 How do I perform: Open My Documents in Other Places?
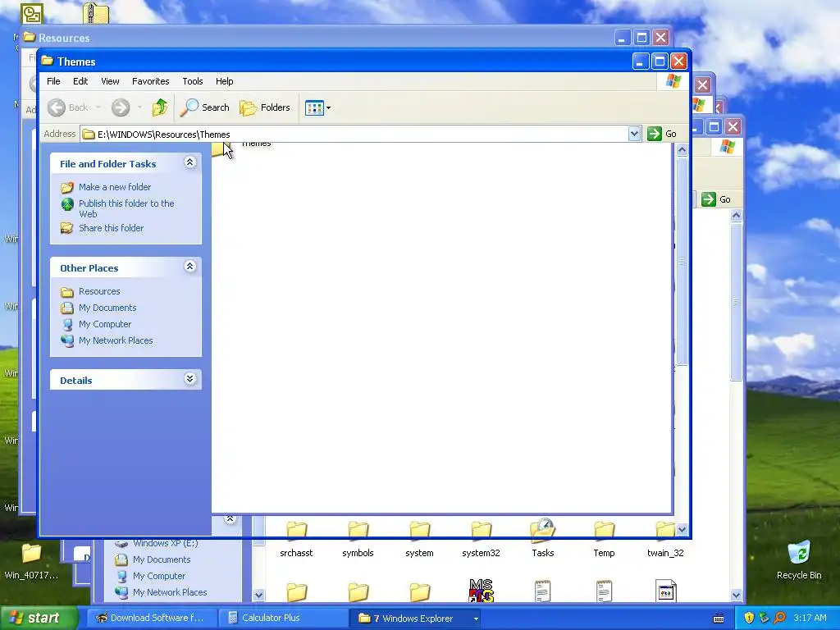(x=107, y=308)
